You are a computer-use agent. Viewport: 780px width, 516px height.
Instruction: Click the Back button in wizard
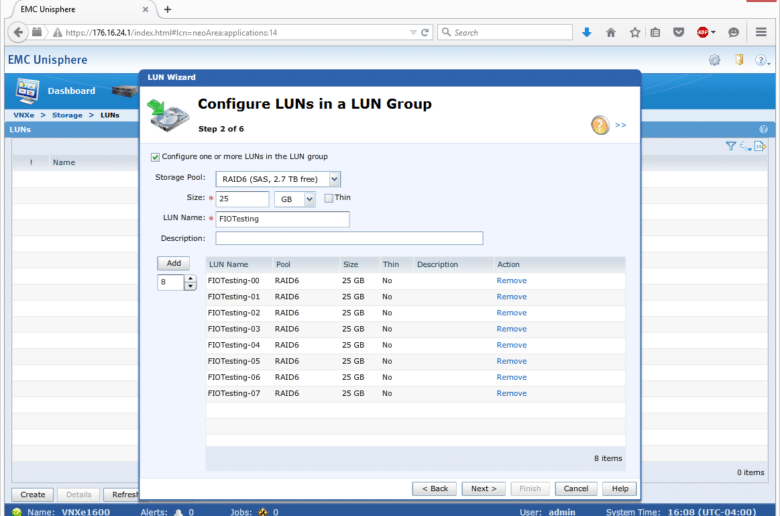(435, 489)
